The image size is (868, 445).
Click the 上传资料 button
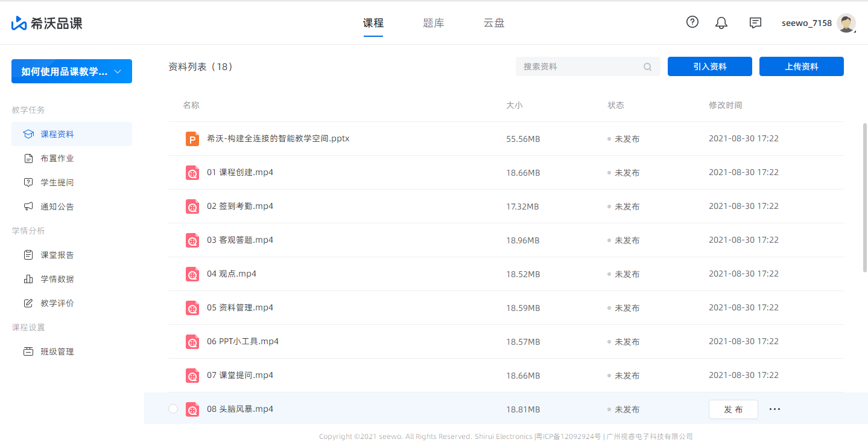point(801,66)
